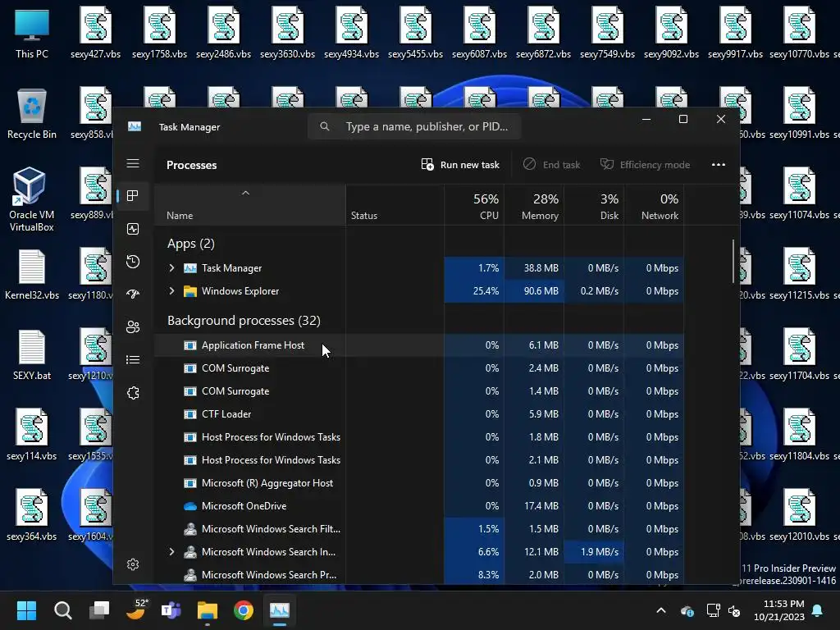Image resolution: width=840 pixels, height=630 pixels.
Task: Click the three-dot more options button
Action: (719, 164)
